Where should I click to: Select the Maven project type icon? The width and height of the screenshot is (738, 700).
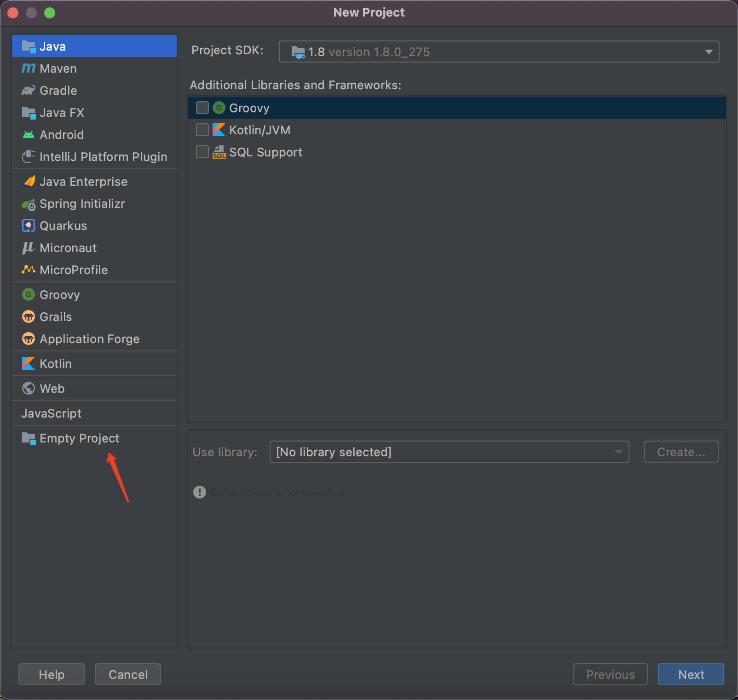click(29, 69)
